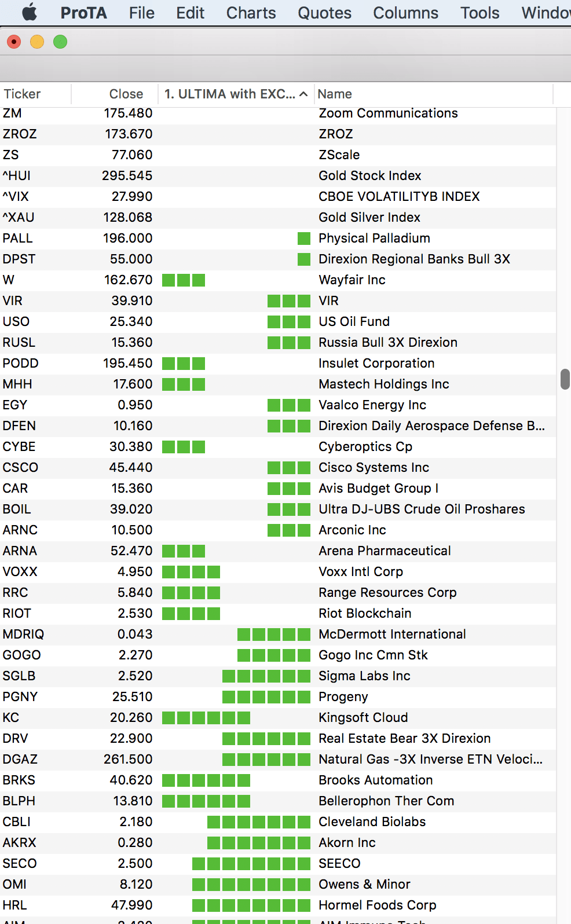Select Brooks Automation
Viewport: 571px width, 924px height.
coord(375,780)
